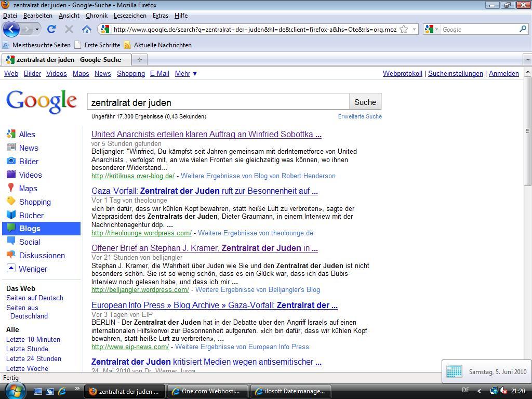
Task: Select the News newspaper icon in sidebar
Action: pyautogui.click(x=11, y=147)
